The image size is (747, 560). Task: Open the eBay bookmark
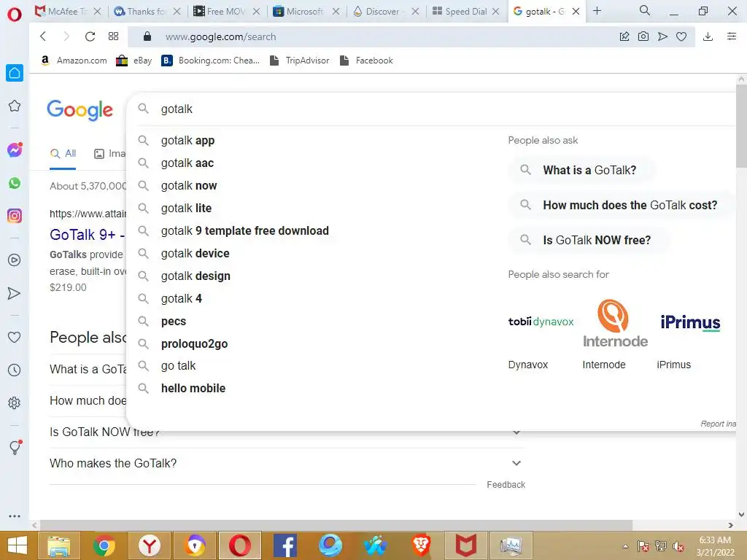[x=134, y=61]
